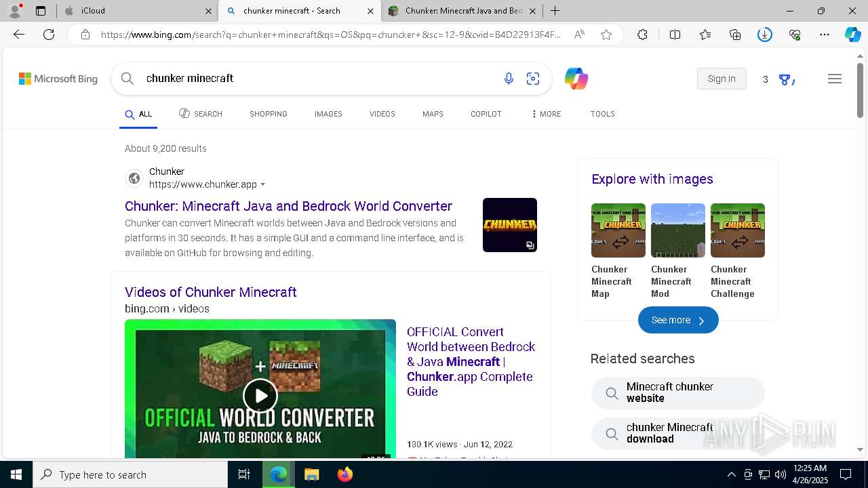This screenshot has width=868, height=488.
Task: Expand the MORE search menu
Action: click(x=546, y=114)
